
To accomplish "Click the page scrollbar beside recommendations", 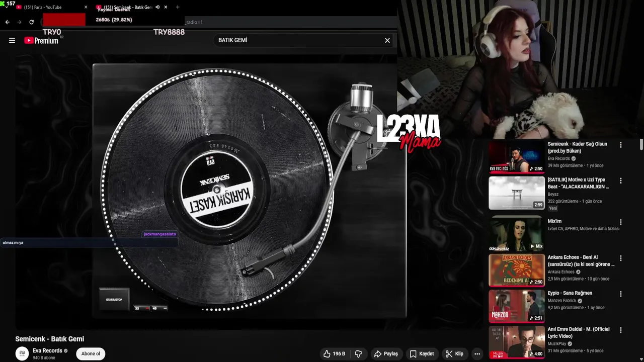I will click(641, 145).
